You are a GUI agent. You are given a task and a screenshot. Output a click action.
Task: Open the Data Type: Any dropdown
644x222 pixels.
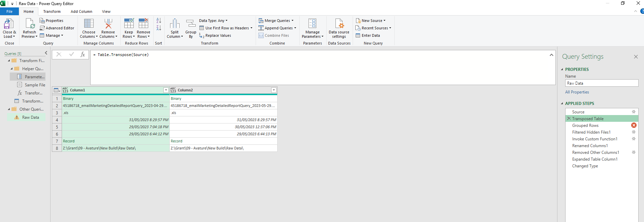(213, 21)
